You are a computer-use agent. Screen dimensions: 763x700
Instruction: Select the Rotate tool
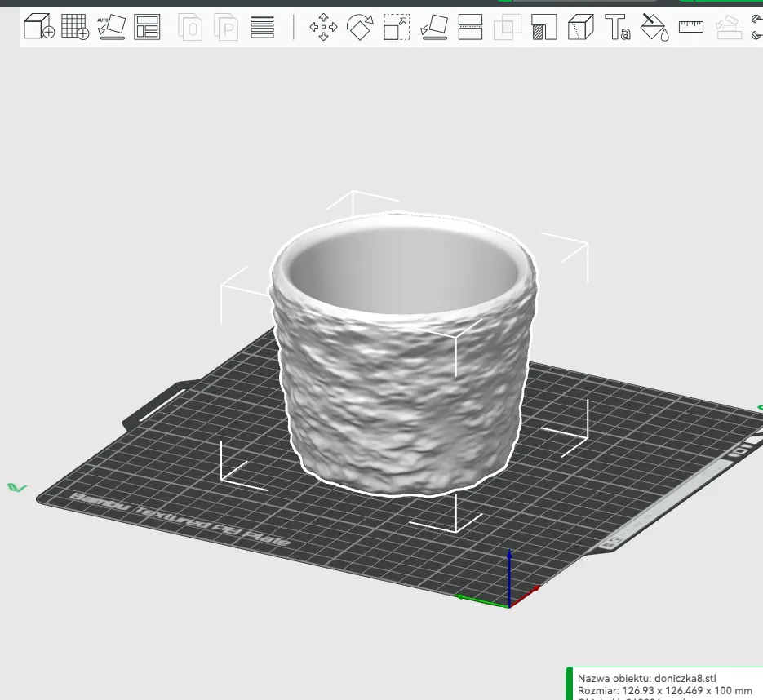coord(360,27)
